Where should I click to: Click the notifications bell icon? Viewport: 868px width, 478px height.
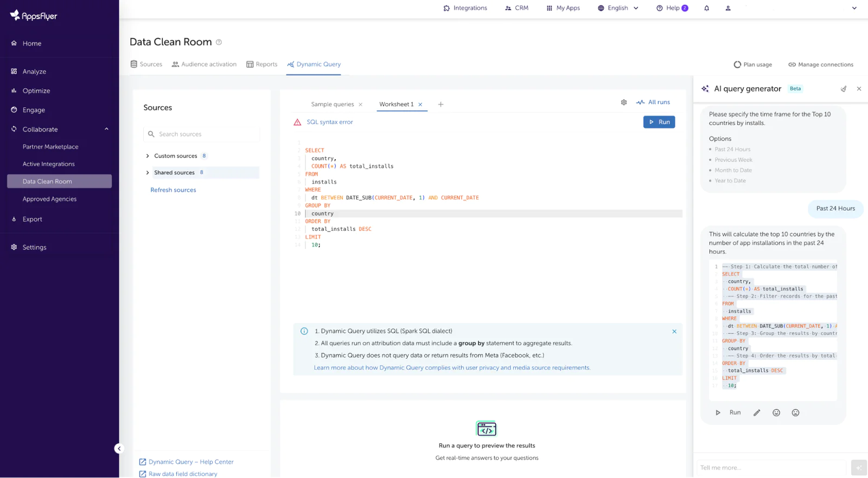point(706,8)
